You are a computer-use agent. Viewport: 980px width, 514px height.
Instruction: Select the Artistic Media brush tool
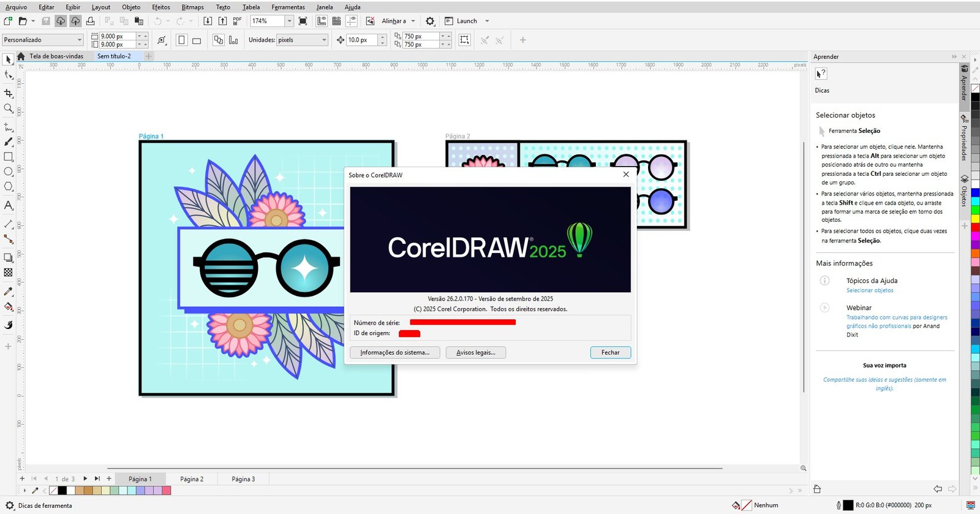(8, 142)
